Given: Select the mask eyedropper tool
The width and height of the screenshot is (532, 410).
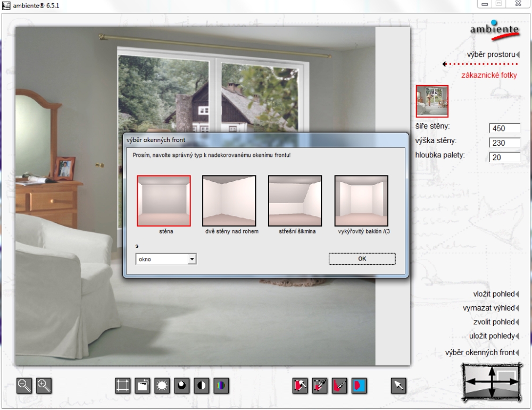Looking at the screenshot, I should pos(320,386).
